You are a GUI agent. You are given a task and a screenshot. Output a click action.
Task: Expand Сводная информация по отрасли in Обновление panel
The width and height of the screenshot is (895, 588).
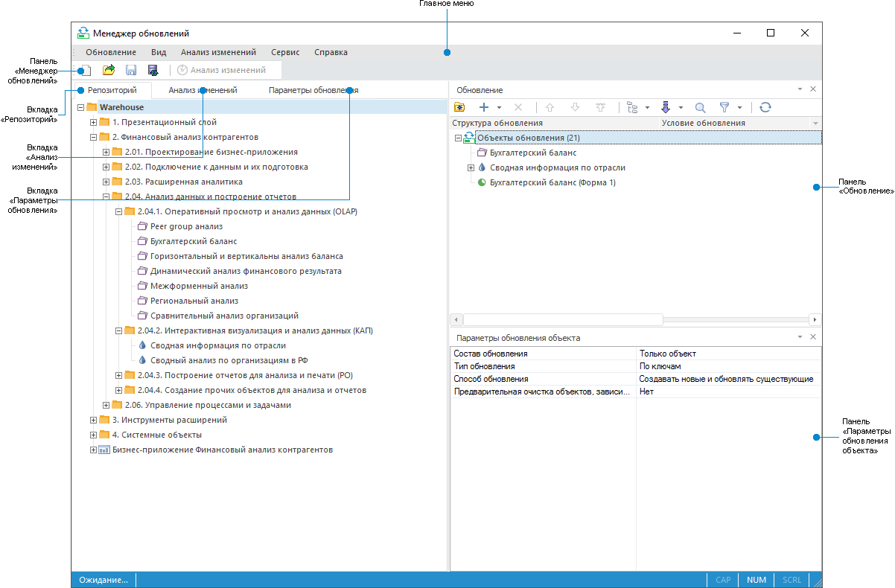471,167
